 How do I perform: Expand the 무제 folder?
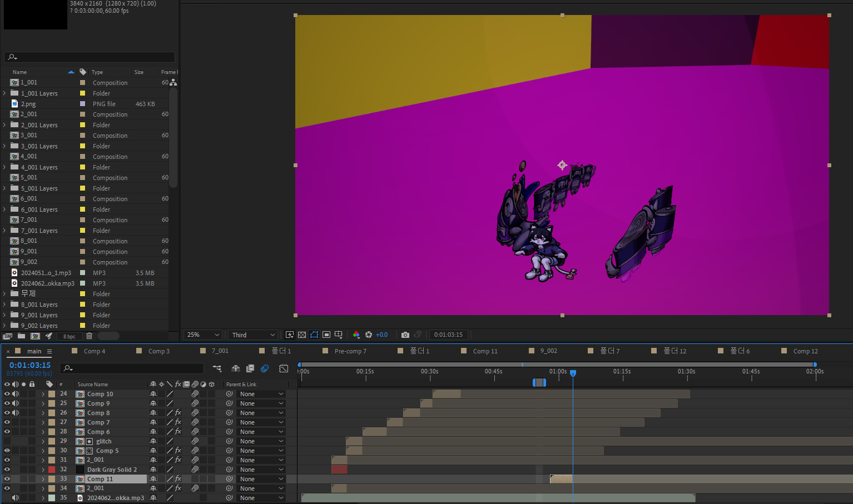[5, 294]
